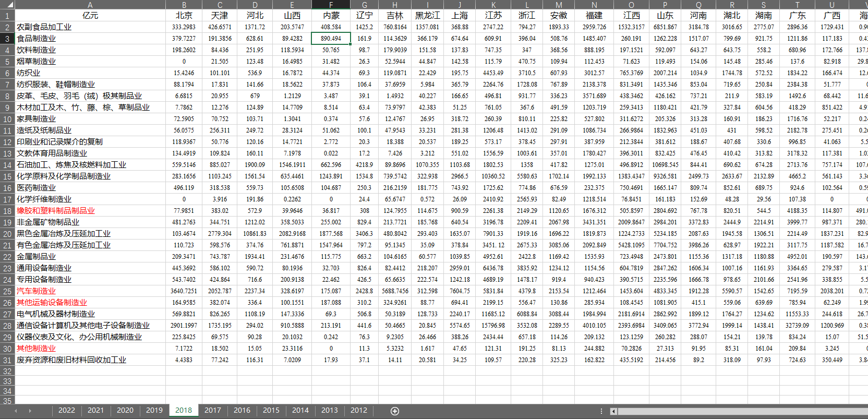Select row 1 header

click(7, 16)
